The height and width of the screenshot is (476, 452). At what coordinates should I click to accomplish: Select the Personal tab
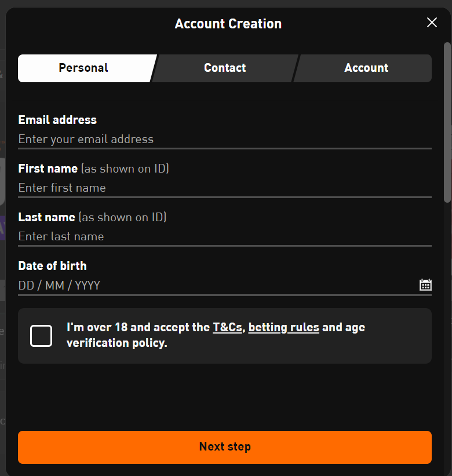(x=85, y=68)
